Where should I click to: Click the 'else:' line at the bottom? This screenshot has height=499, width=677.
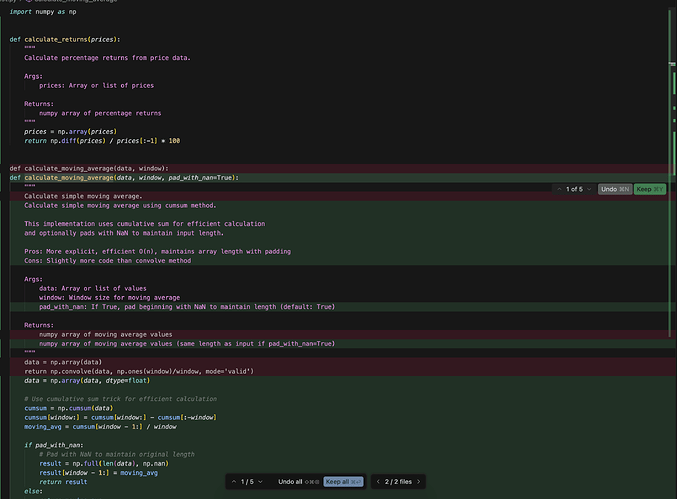pos(33,491)
